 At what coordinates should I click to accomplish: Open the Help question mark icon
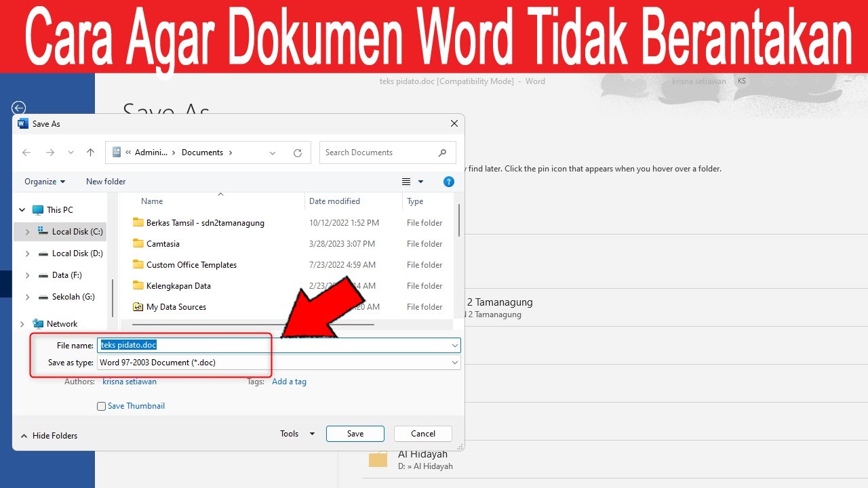pyautogui.click(x=448, y=182)
